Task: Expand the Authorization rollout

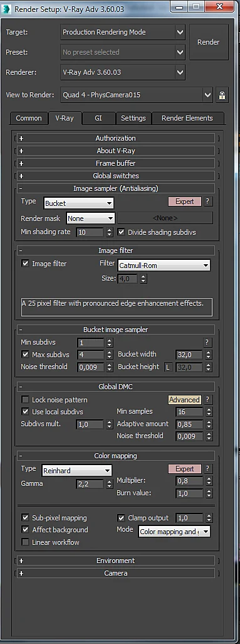Action: click(116, 139)
